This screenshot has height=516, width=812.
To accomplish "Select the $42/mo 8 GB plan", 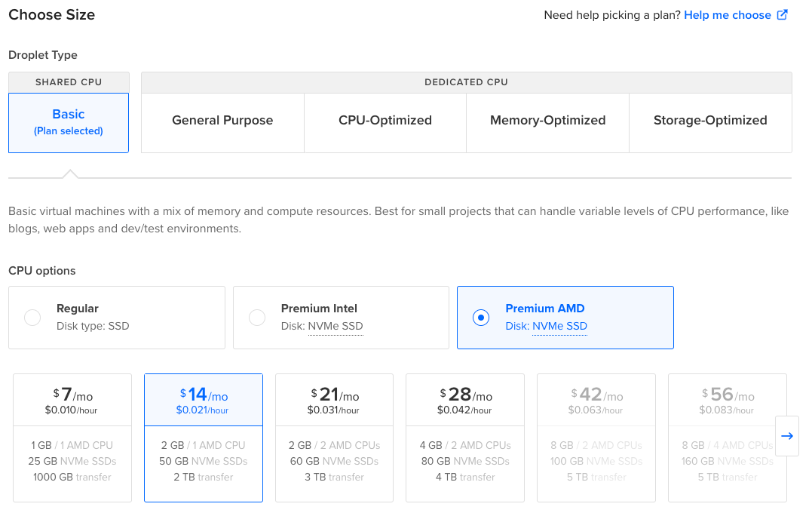I will tap(596, 438).
